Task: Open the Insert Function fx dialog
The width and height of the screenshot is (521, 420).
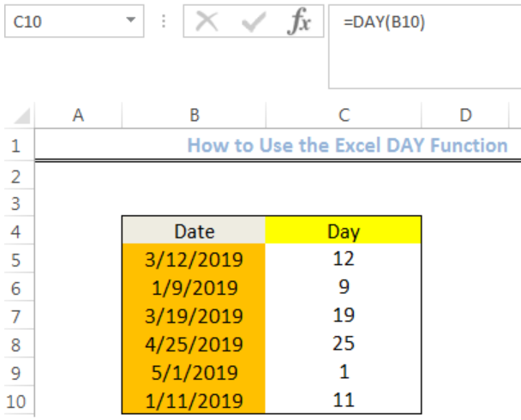Action: click(x=299, y=21)
